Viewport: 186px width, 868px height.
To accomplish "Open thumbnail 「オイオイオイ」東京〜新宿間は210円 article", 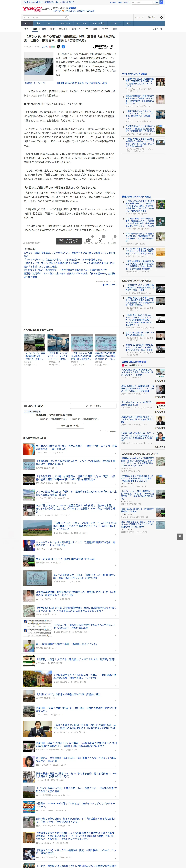I will click(x=34, y=342).
